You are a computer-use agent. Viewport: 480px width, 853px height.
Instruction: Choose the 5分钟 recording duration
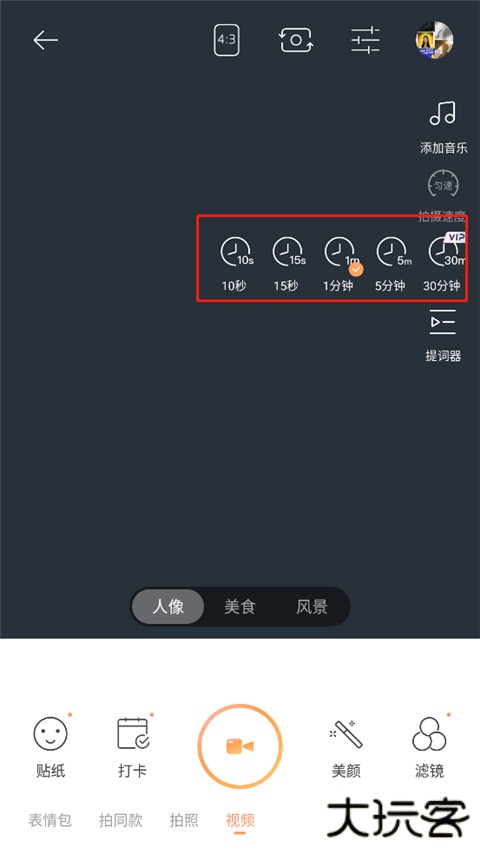pos(393,252)
